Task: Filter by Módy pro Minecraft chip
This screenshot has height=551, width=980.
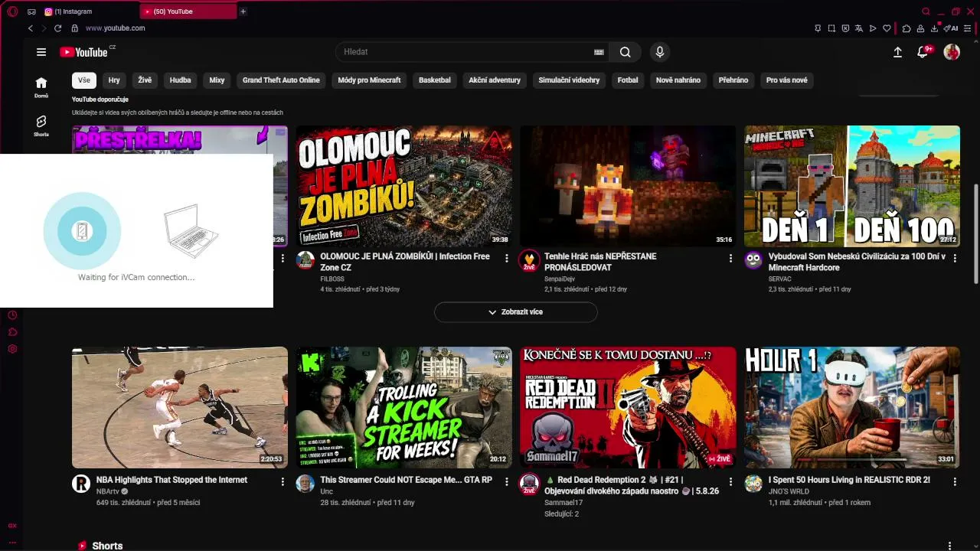Action: (x=369, y=80)
